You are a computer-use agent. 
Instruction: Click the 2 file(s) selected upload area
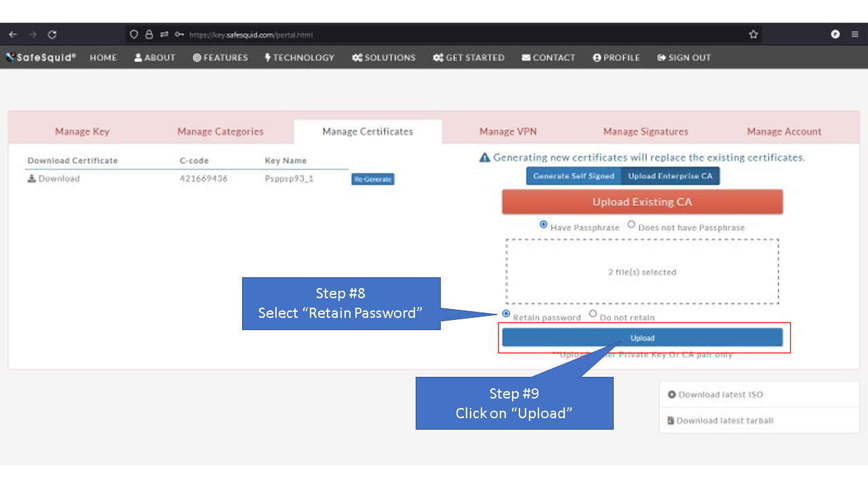pos(642,271)
